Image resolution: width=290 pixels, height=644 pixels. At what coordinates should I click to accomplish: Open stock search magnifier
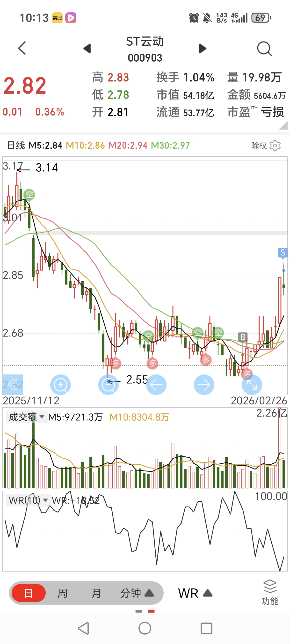click(264, 49)
